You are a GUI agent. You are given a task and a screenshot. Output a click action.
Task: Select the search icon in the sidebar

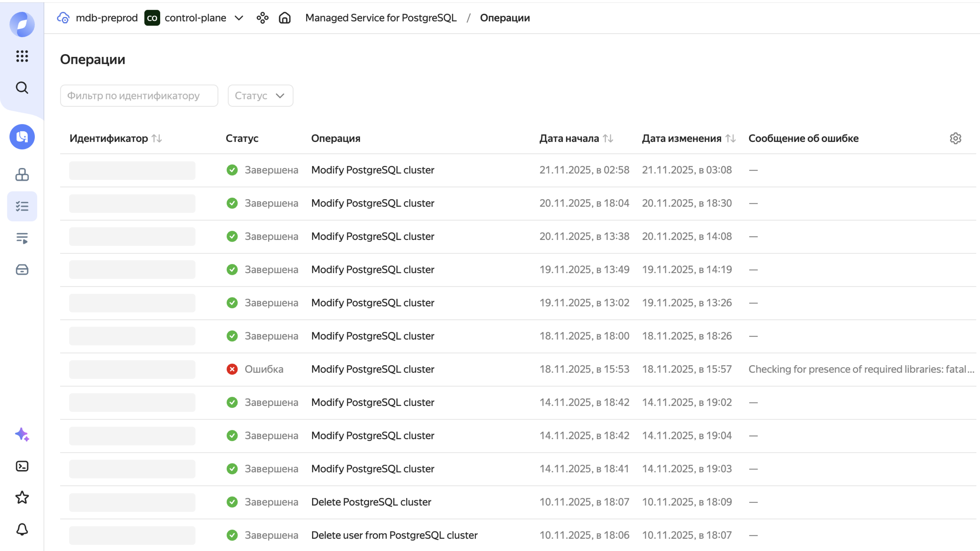(x=22, y=87)
